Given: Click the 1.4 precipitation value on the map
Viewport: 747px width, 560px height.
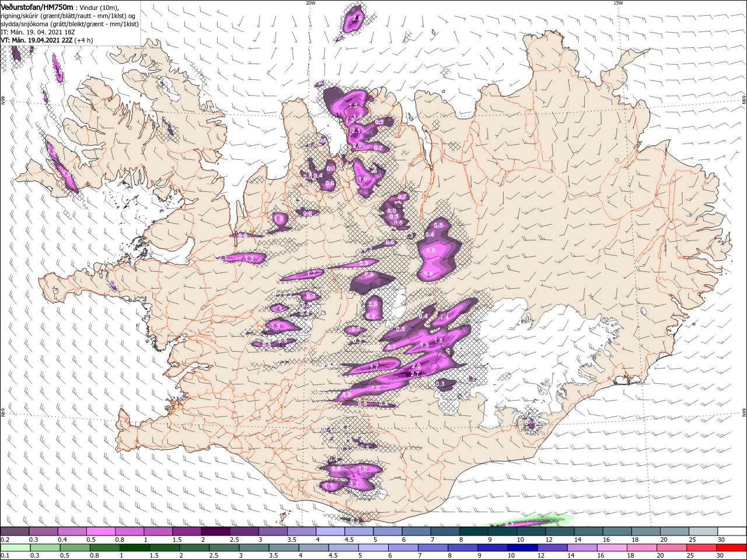Looking at the screenshot, I should point(444,317).
